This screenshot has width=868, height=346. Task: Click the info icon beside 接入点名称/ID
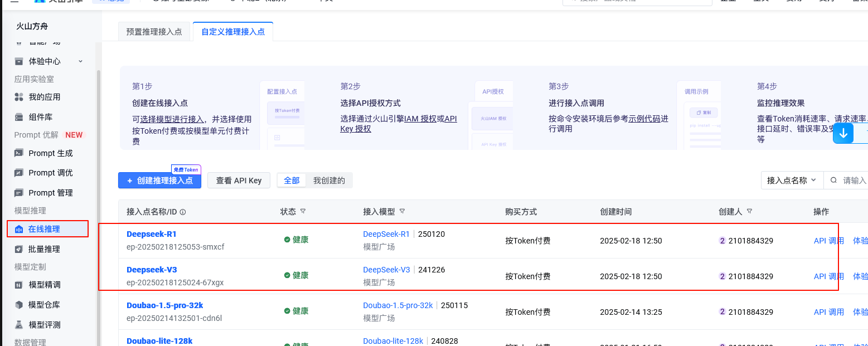pos(182,212)
